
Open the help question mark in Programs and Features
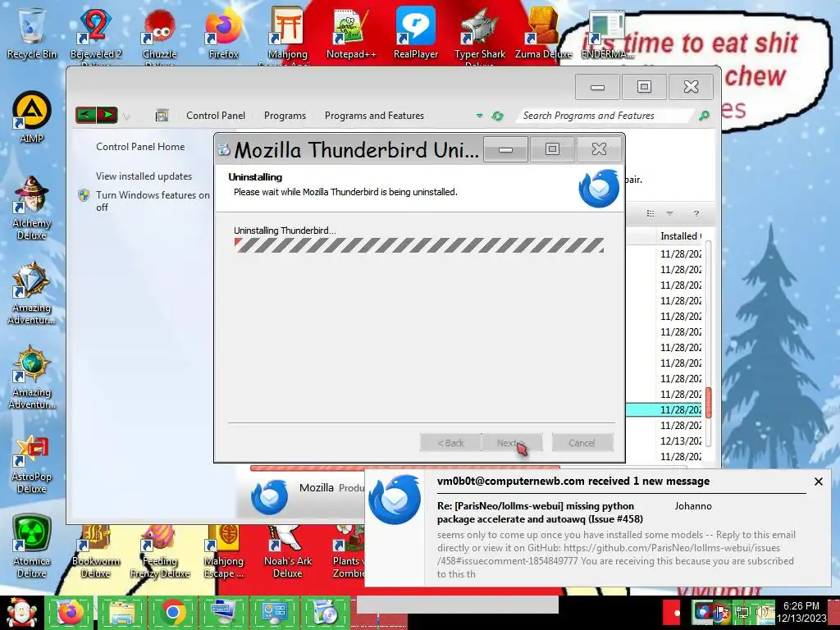[x=696, y=214]
